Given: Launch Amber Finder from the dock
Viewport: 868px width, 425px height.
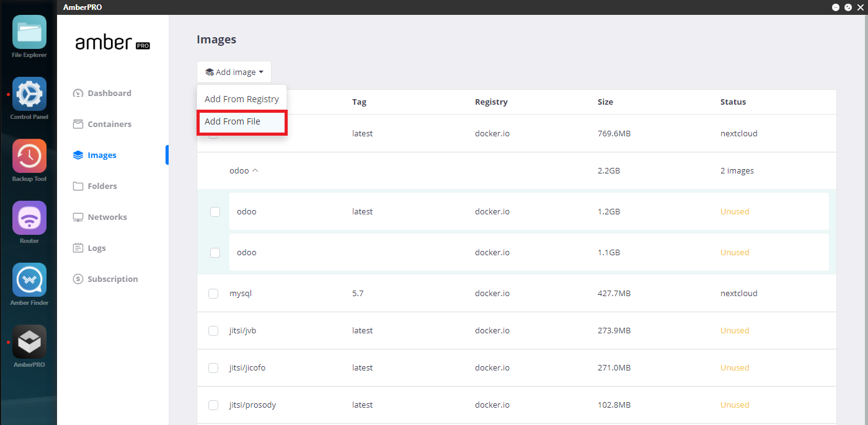Looking at the screenshot, I should [x=29, y=280].
